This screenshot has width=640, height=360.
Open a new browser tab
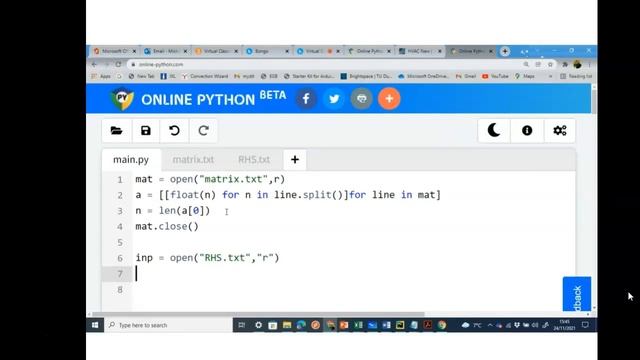pyautogui.click(x=505, y=51)
